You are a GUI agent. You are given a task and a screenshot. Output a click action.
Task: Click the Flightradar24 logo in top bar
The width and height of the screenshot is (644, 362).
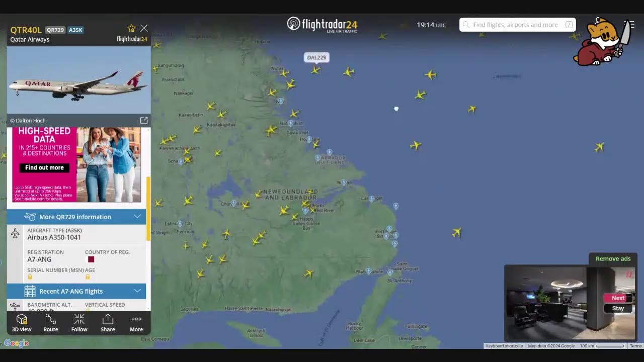tap(322, 24)
